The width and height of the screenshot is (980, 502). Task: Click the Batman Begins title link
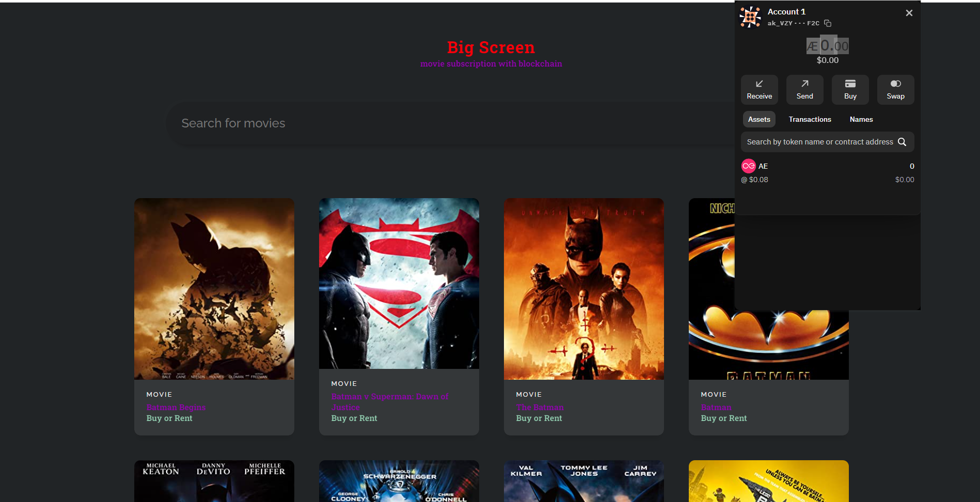tap(176, 408)
